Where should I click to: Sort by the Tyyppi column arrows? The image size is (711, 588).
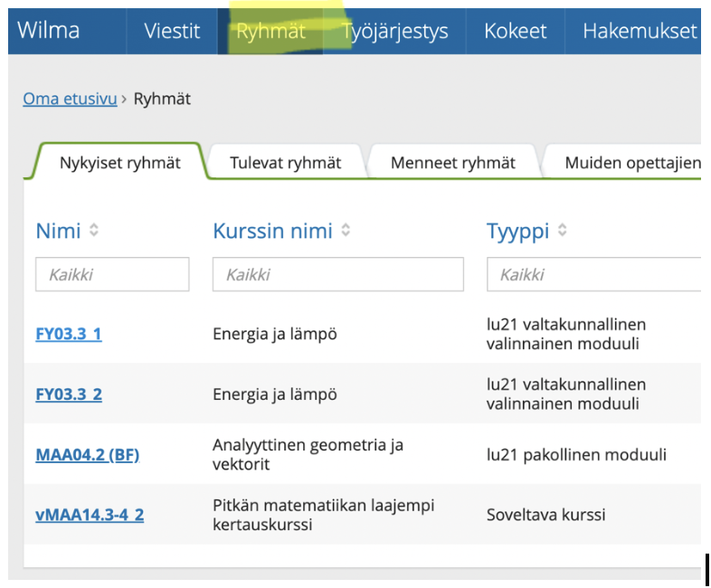pyautogui.click(x=563, y=230)
